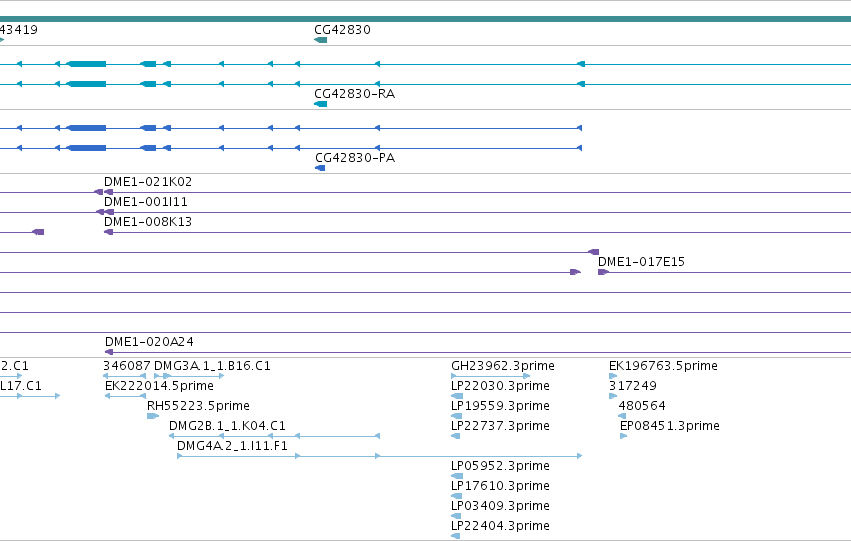The image size is (851, 541).
Task: Select the LP03409.3prime EST label
Action: [500, 506]
